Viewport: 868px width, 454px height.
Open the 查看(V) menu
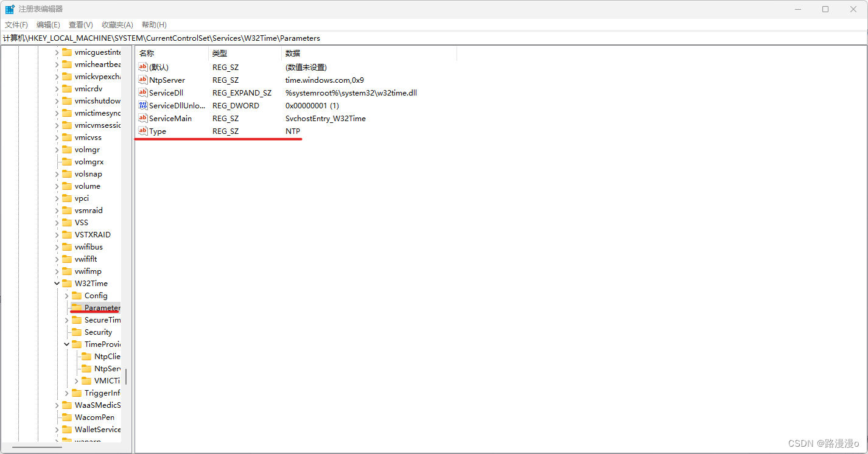[80, 24]
